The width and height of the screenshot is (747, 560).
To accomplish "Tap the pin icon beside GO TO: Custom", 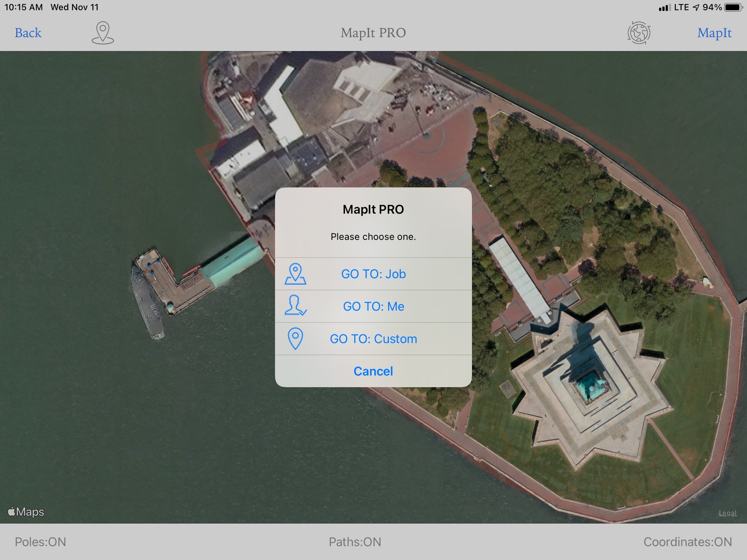I will 295,339.
